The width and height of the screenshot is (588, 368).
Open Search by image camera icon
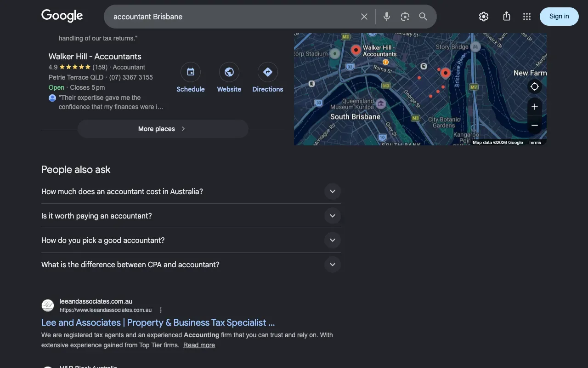click(405, 17)
